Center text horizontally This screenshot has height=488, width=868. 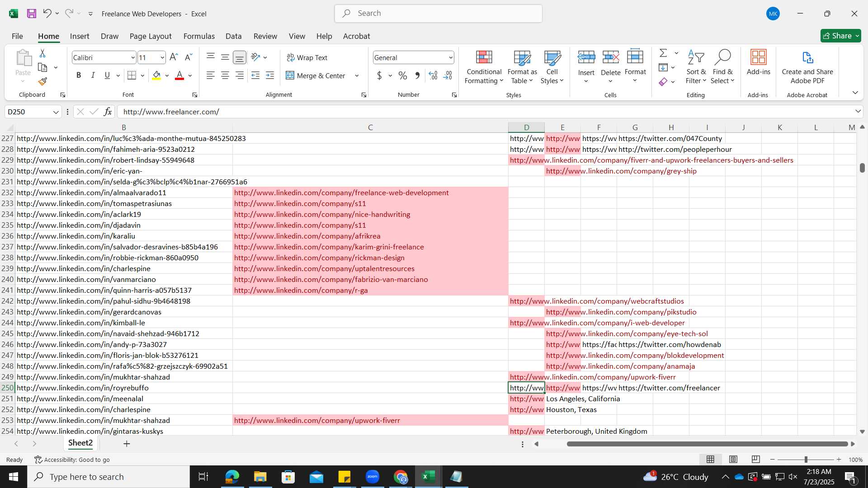pos(225,75)
